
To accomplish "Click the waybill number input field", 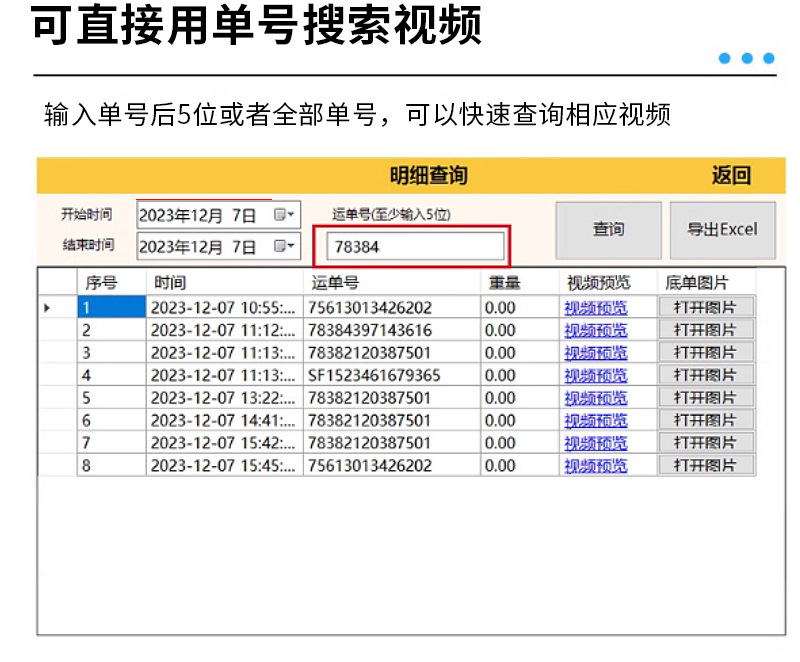I will point(415,247).
